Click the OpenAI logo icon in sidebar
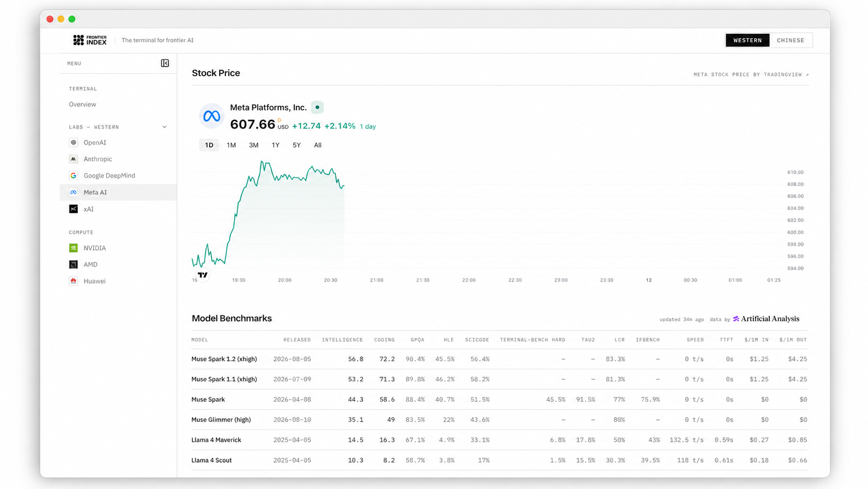The height and width of the screenshot is (489, 868). [x=73, y=142]
